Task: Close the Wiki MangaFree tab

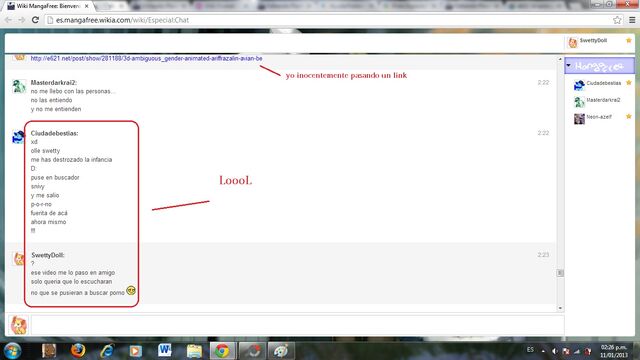Action: [87, 6]
